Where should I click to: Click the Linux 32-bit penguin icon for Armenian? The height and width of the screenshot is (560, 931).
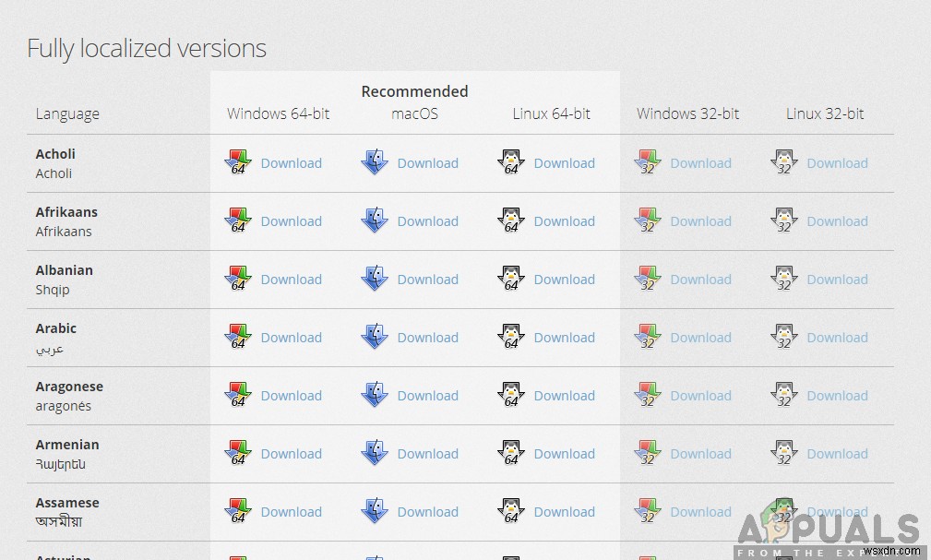point(784,453)
